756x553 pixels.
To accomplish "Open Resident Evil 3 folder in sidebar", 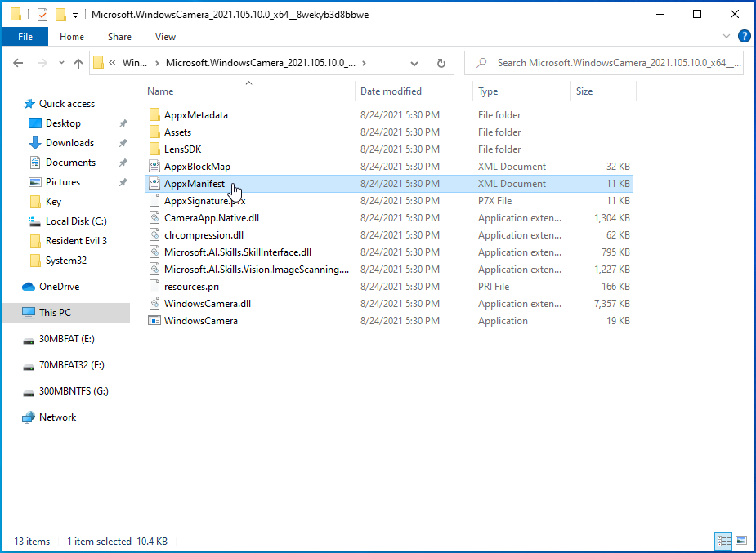I will (76, 241).
